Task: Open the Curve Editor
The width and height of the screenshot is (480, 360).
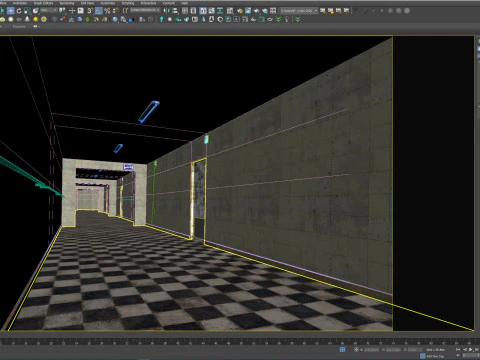Action: click(x=211, y=11)
